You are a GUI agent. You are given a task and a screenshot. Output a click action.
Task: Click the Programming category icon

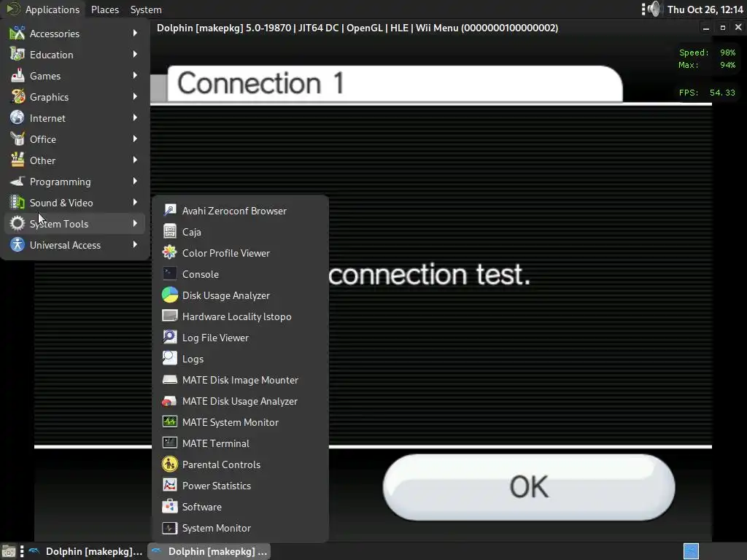coord(18,182)
